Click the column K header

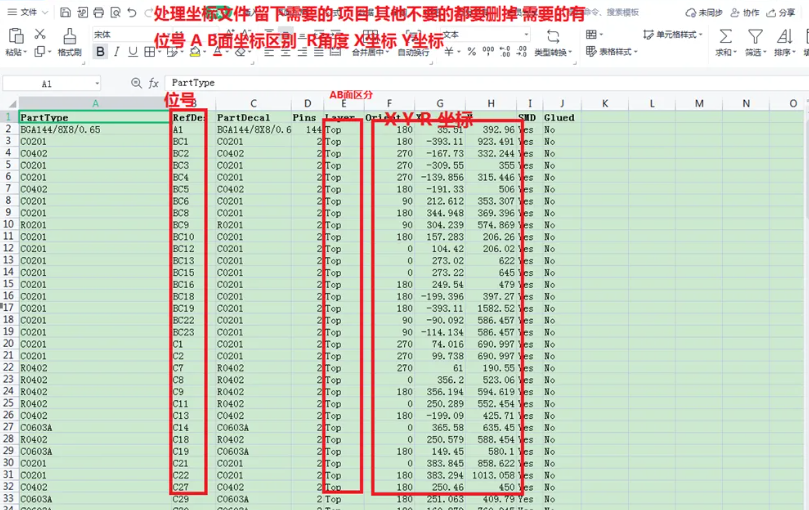(x=605, y=103)
